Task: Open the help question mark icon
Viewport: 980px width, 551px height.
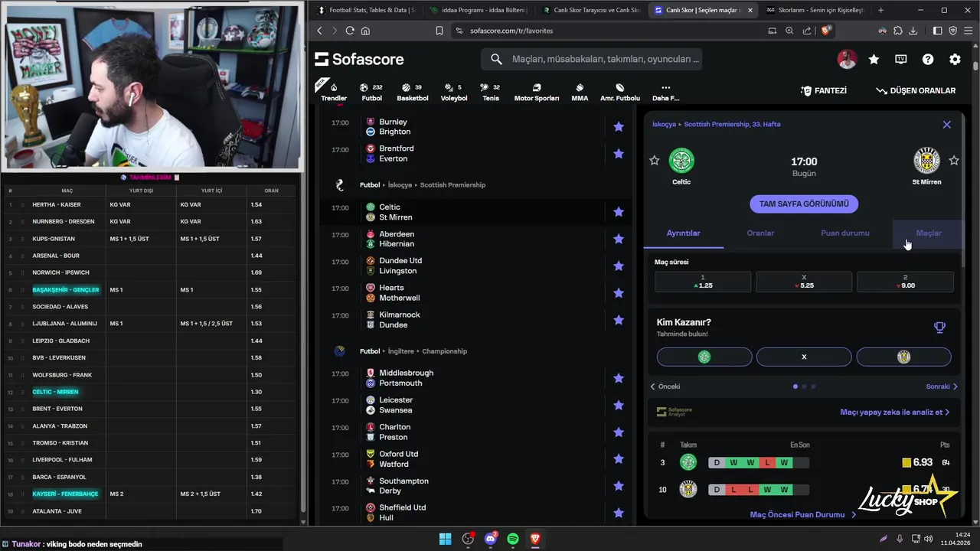Action: pyautogui.click(x=928, y=59)
